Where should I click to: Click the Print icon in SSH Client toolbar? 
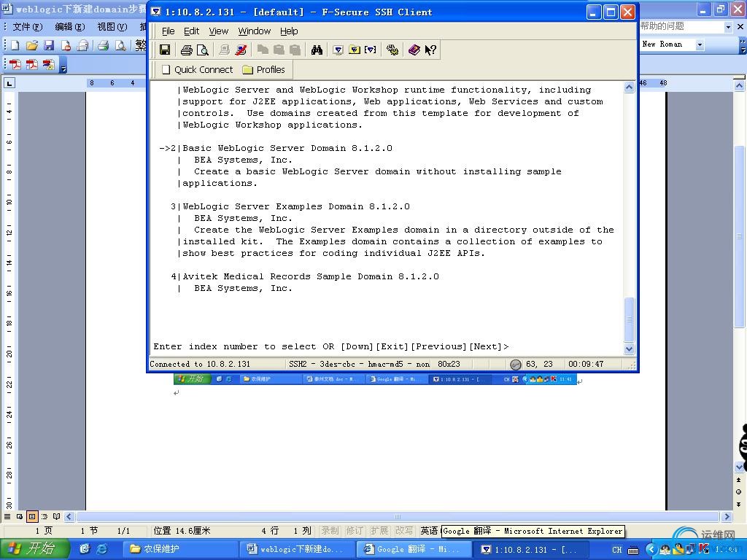186,50
